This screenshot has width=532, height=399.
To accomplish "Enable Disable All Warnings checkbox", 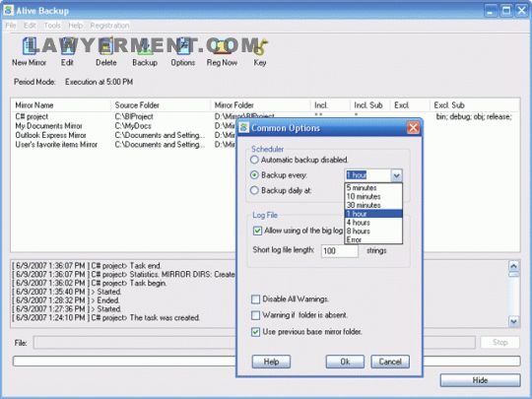I will click(255, 299).
